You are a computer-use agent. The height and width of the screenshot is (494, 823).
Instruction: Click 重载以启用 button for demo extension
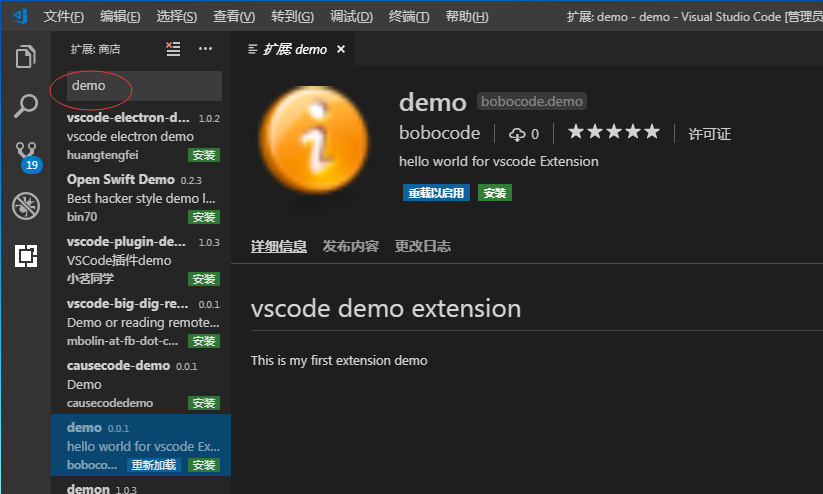point(436,193)
